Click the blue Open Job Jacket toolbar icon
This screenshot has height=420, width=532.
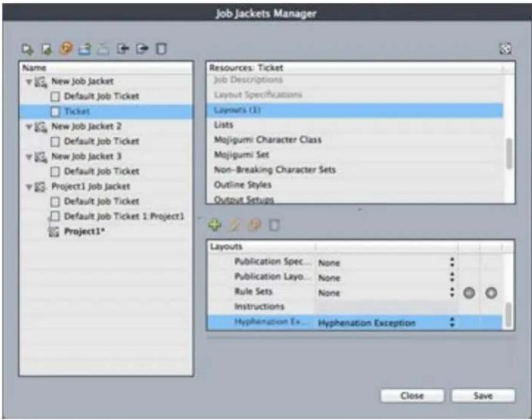point(85,49)
